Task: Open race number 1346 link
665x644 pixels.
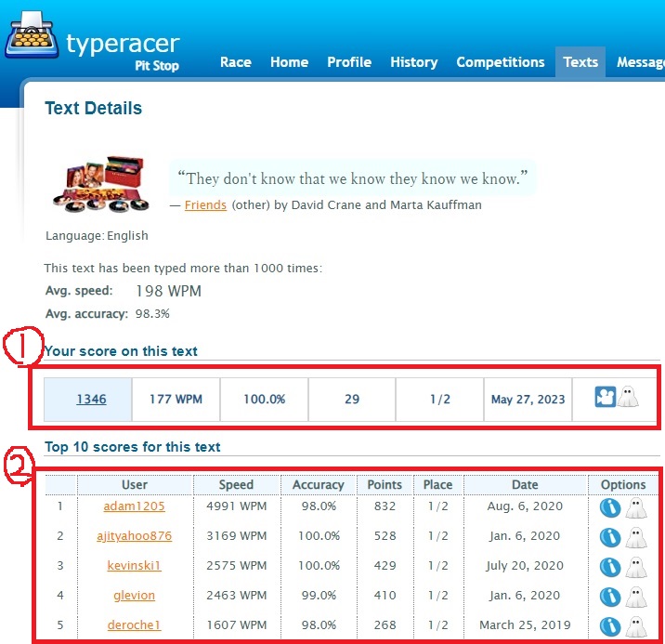Action: [x=91, y=400]
